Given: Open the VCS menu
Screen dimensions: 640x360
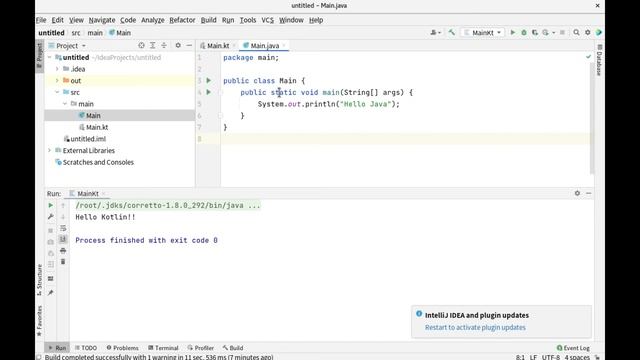Looking at the screenshot, I should pyautogui.click(x=267, y=20).
